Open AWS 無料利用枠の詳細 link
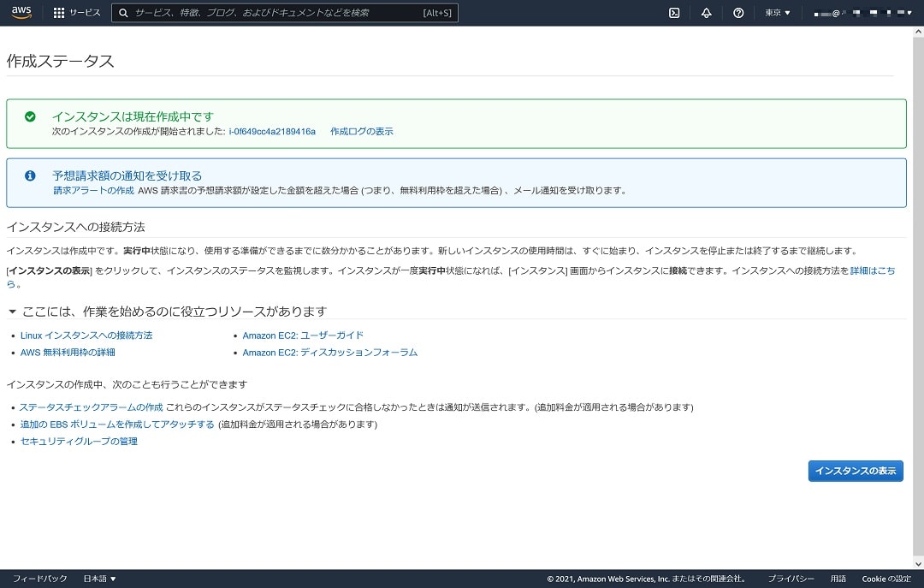Image resolution: width=924 pixels, height=588 pixels. point(68,353)
